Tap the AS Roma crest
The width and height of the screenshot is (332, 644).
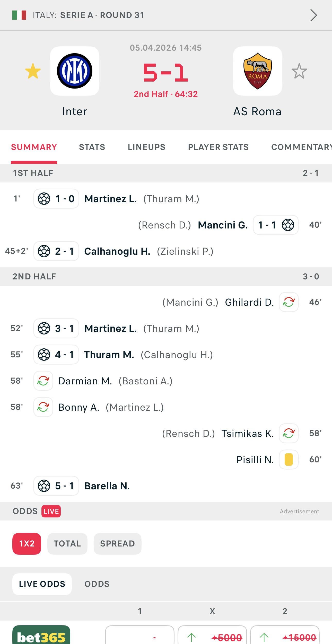click(257, 71)
